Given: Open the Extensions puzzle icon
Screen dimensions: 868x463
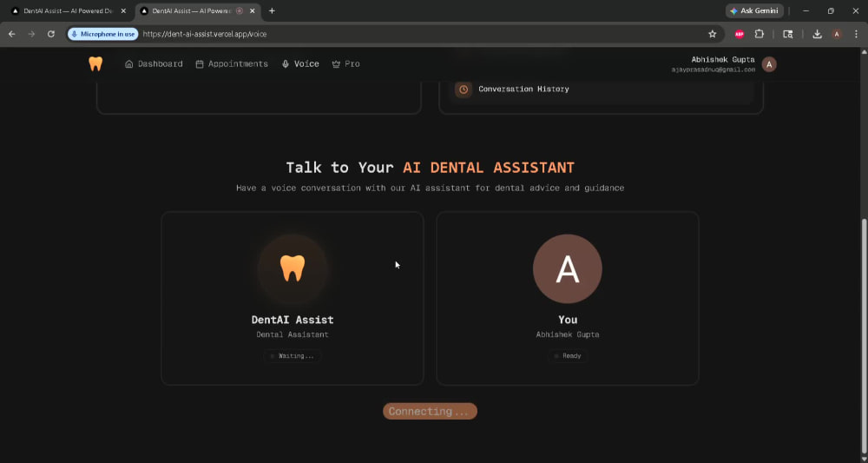Looking at the screenshot, I should pos(759,34).
